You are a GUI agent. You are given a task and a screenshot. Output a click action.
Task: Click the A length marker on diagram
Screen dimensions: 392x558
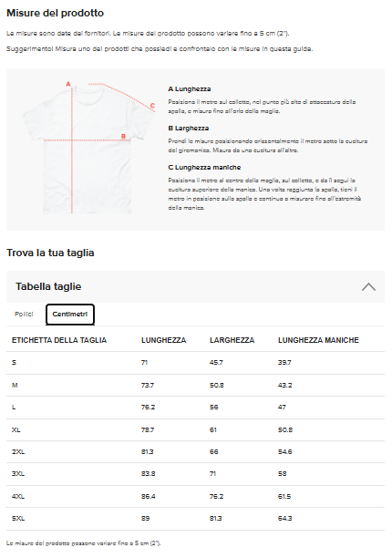[68, 85]
